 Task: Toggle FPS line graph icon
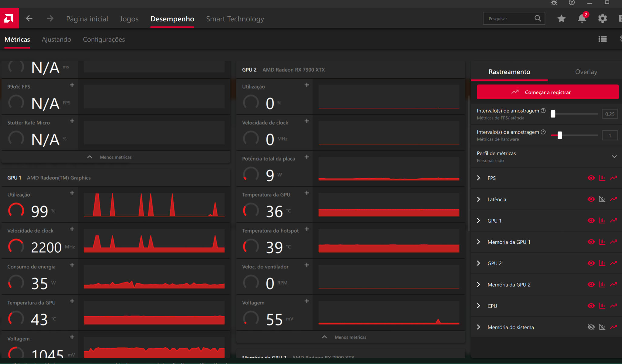coord(613,178)
